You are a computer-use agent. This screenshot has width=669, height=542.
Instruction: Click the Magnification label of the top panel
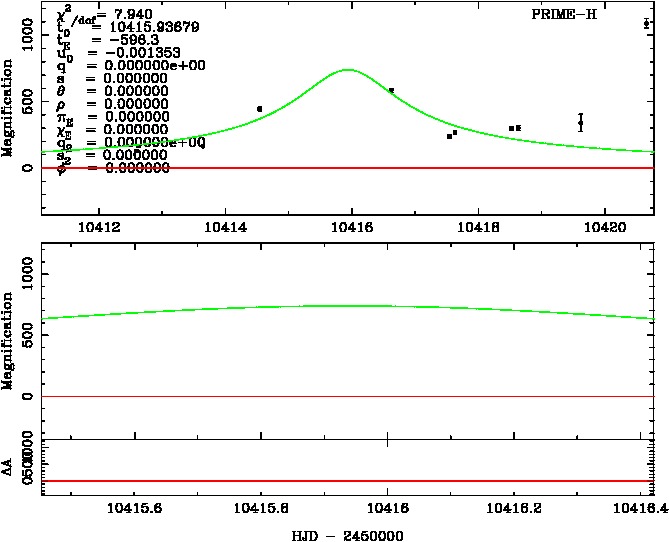[9, 108]
